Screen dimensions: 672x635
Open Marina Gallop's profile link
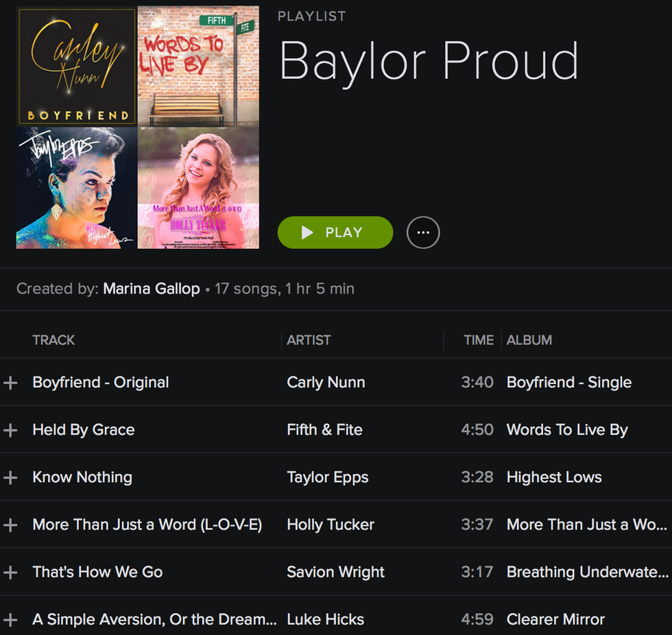click(152, 289)
